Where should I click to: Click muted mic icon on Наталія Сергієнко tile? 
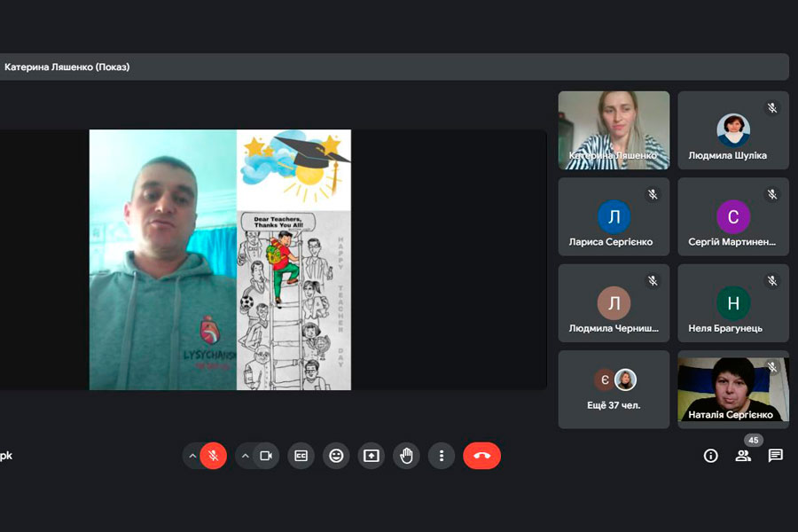point(772,367)
